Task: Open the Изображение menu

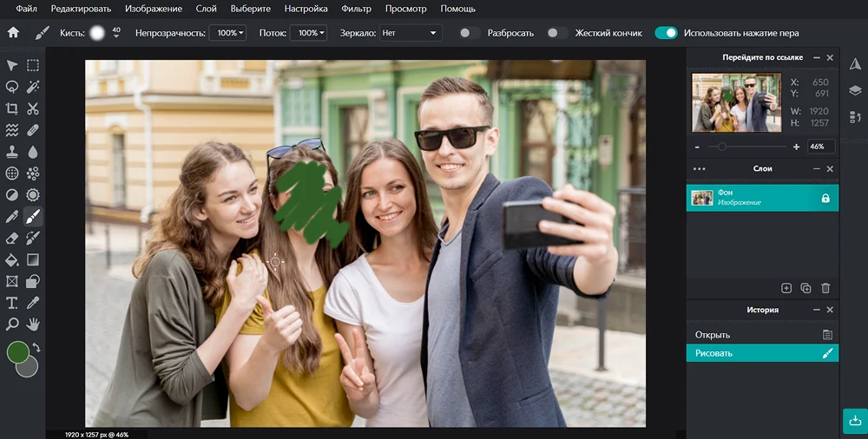Action: point(154,9)
